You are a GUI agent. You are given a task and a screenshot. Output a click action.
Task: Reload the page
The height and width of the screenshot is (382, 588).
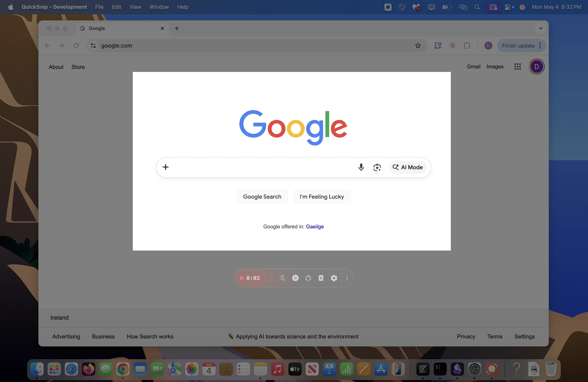point(76,46)
